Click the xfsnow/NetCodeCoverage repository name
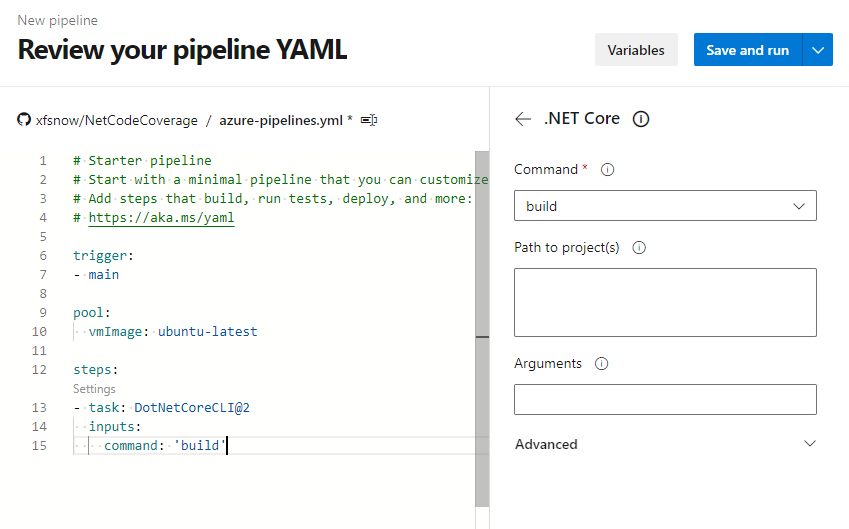Screen dimensions: 849x529 116,120
